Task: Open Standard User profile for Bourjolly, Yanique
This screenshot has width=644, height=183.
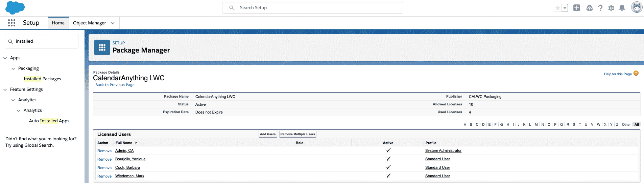Action: 437,159
